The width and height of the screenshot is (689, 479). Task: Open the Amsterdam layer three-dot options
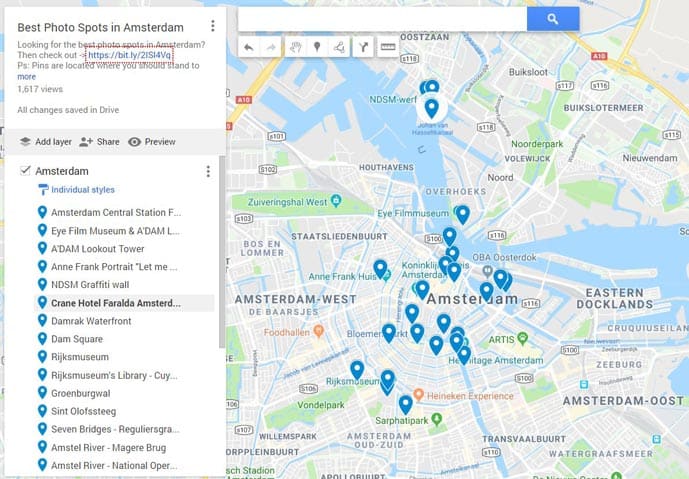click(208, 171)
